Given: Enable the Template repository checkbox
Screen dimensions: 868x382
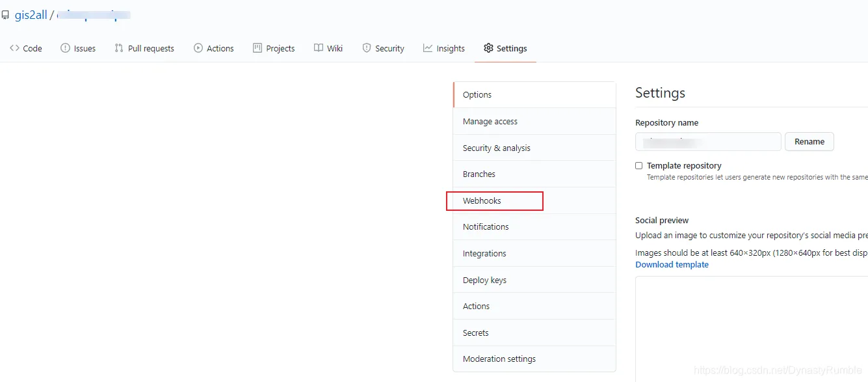Looking at the screenshot, I should pos(639,166).
